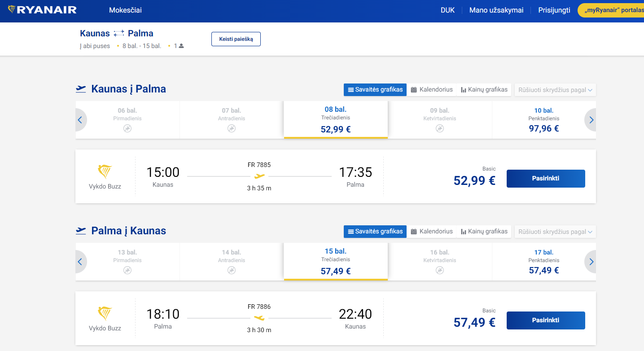Click the yellow plane icon on FR 7886 route
Screen dimensions: 644x351
pyautogui.click(x=259, y=318)
